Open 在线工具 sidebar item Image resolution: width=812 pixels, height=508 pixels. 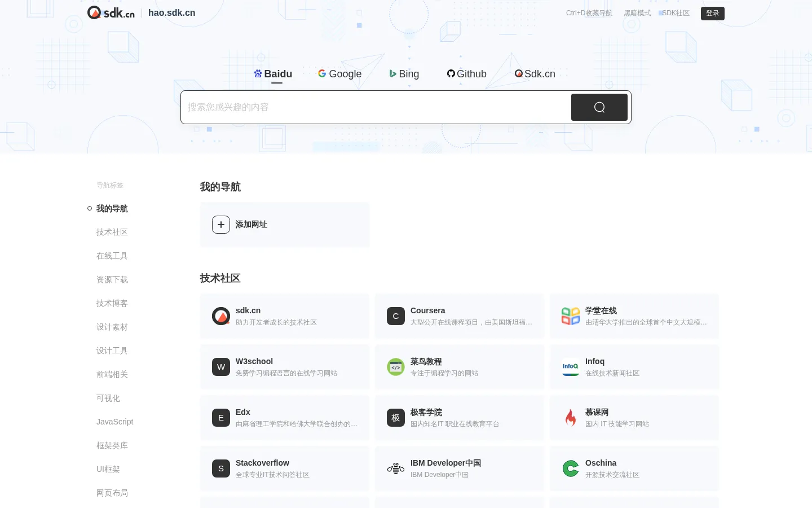(112, 256)
